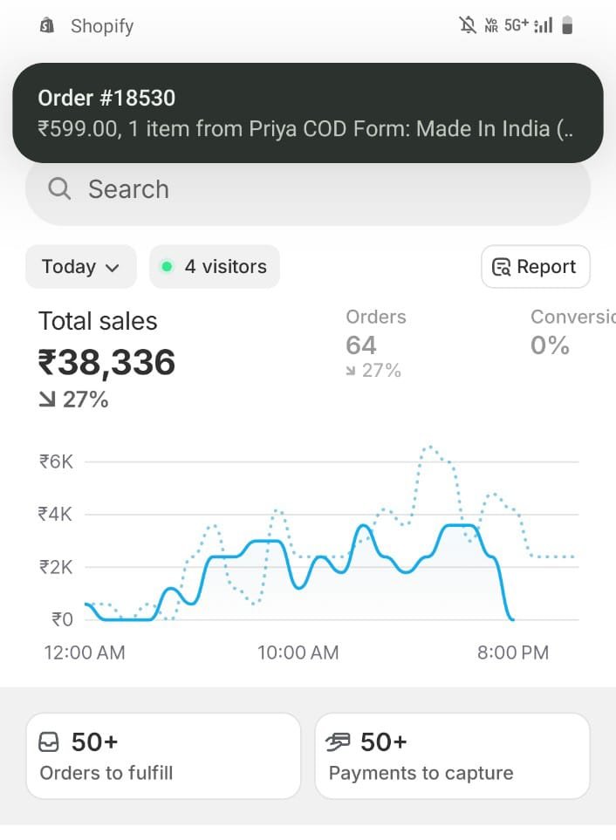Open the Report button

[535, 267]
